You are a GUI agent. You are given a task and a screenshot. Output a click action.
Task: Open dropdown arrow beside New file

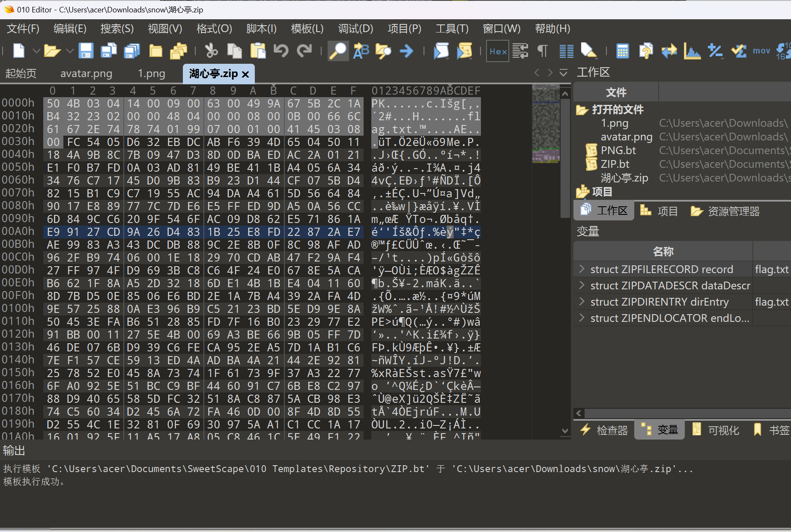[x=36, y=51]
